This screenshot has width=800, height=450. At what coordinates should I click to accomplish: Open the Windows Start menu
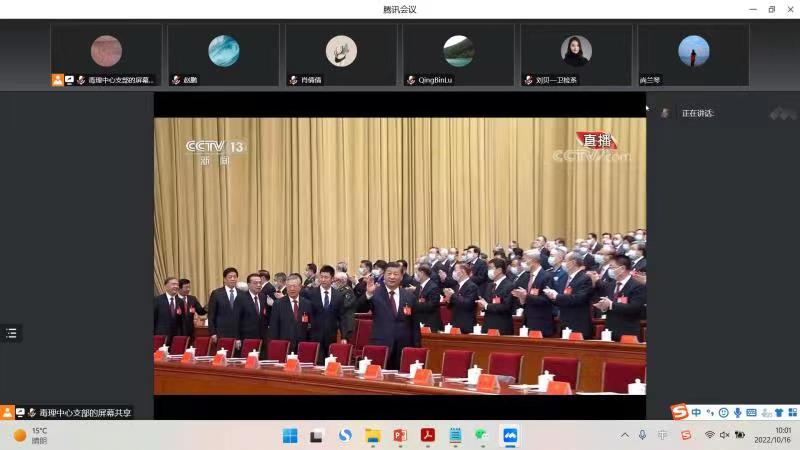pyautogui.click(x=290, y=435)
